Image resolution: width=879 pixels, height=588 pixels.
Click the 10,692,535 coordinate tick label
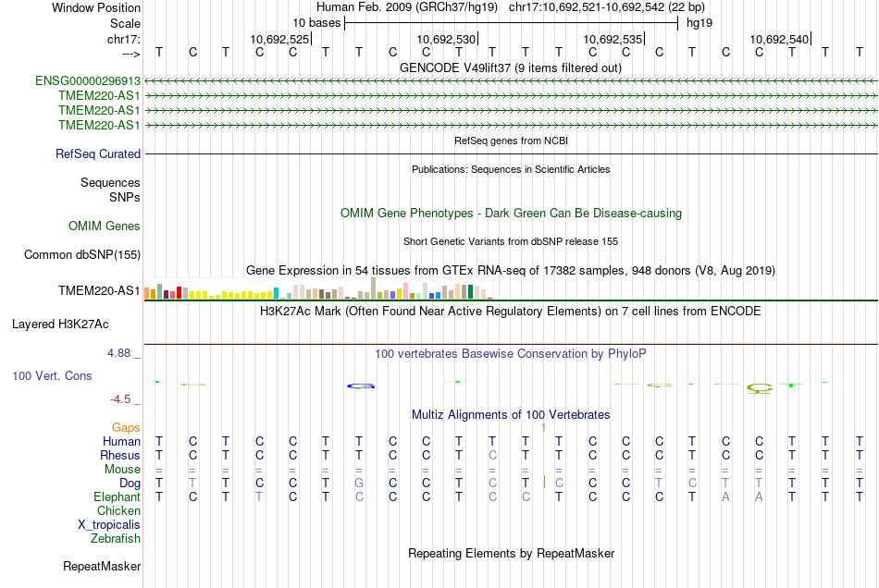point(613,39)
